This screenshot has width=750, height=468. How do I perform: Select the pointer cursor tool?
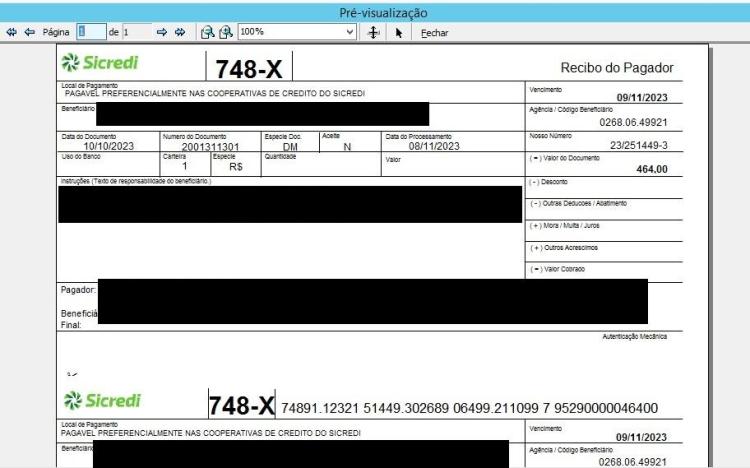[399, 33]
